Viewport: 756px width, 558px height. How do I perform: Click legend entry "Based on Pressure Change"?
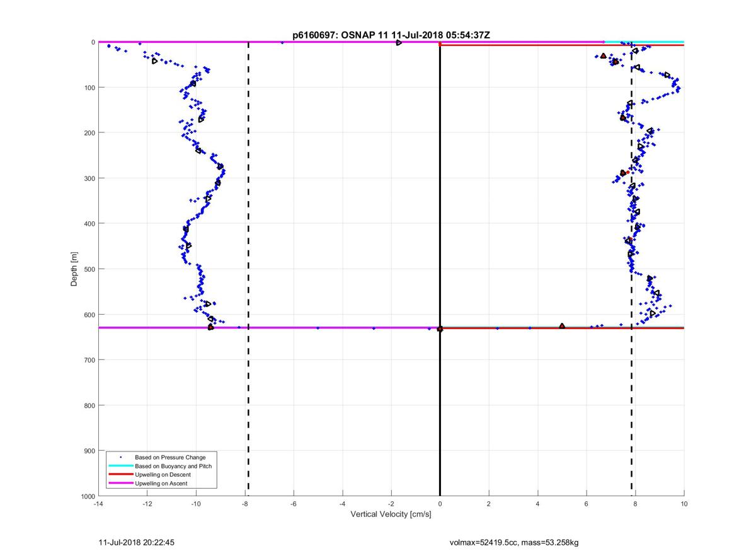pos(170,457)
